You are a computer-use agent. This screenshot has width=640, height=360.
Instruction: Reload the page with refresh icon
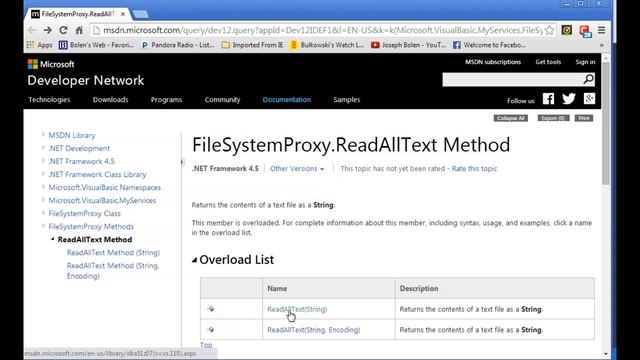tap(63, 30)
